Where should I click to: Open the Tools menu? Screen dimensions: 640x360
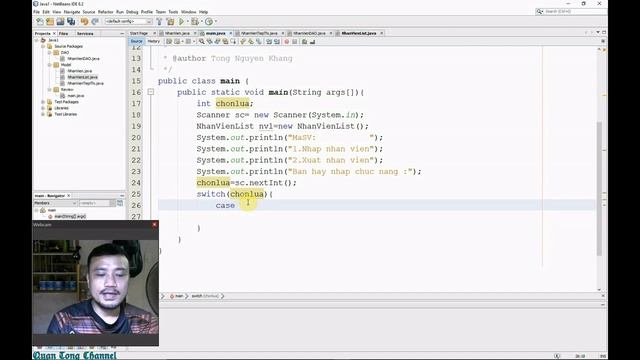tap(173, 12)
